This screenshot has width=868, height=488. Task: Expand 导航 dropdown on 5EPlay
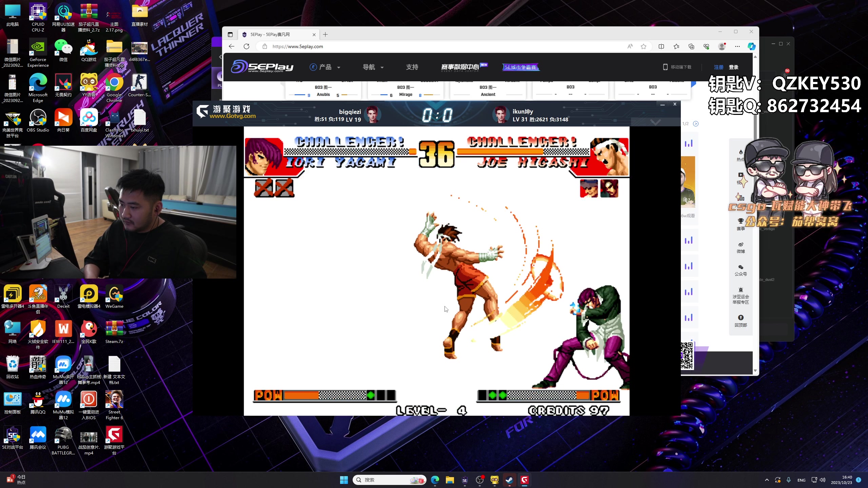coord(373,67)
